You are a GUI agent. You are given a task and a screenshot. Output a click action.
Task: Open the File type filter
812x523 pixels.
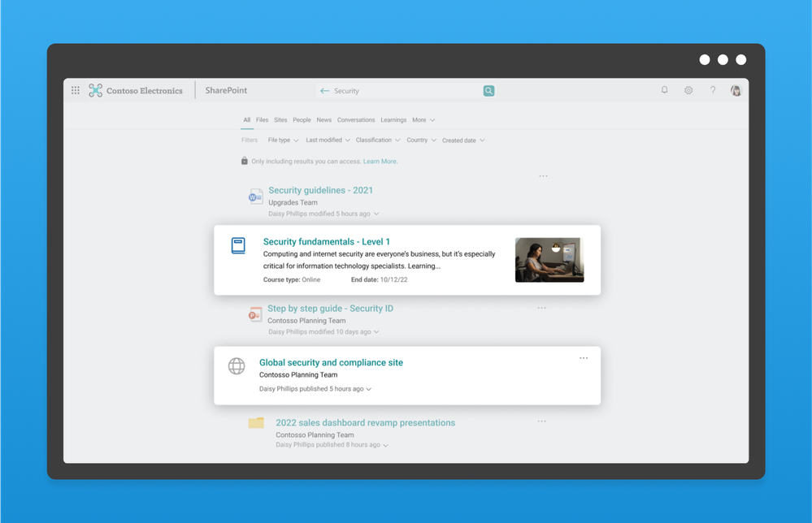[x=284, y=140]
